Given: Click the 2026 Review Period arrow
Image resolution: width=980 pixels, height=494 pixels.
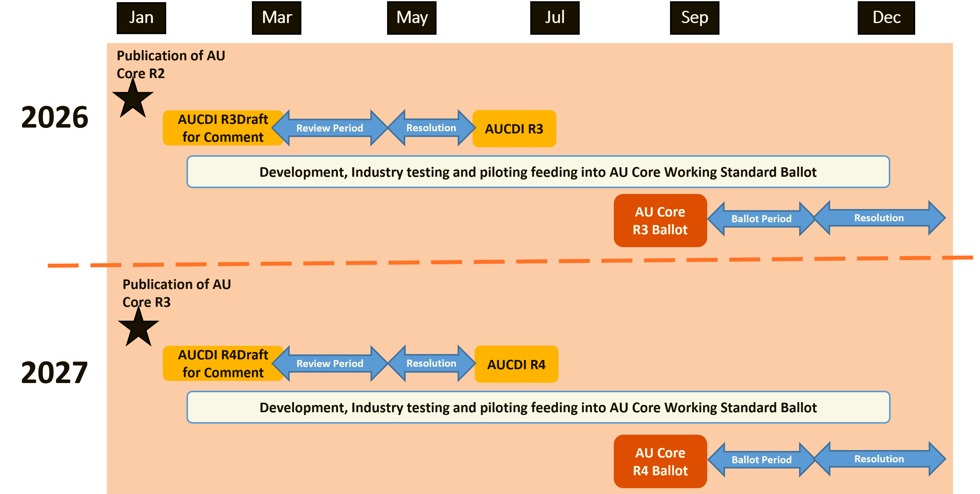Looking at the screenshot, I should pos(330,128).
